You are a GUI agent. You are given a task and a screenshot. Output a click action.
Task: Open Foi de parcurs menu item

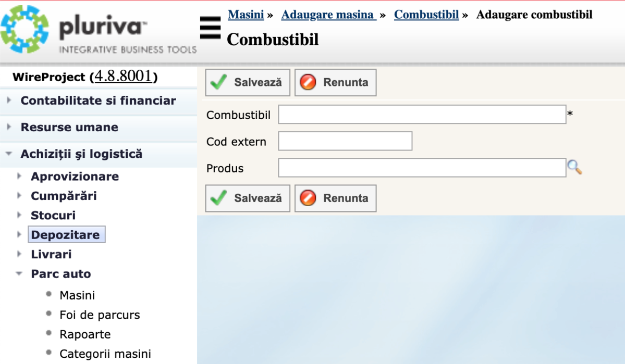coord(100,315)
